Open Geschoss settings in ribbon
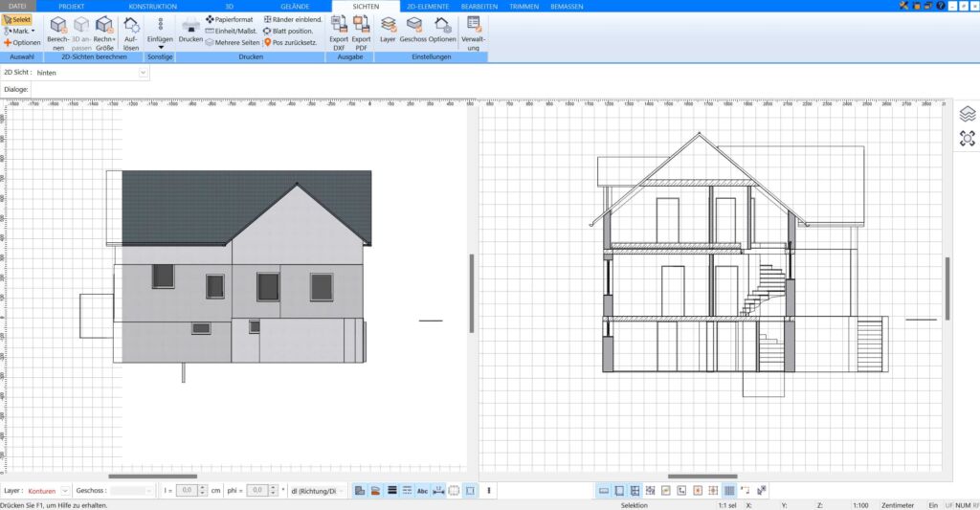This screenshot has height=510, width=980. (x=413, y=30)
